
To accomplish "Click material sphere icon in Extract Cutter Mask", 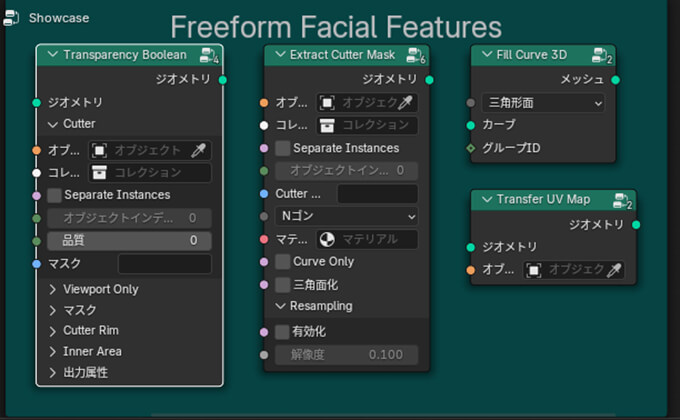I will tap(327, 239).
